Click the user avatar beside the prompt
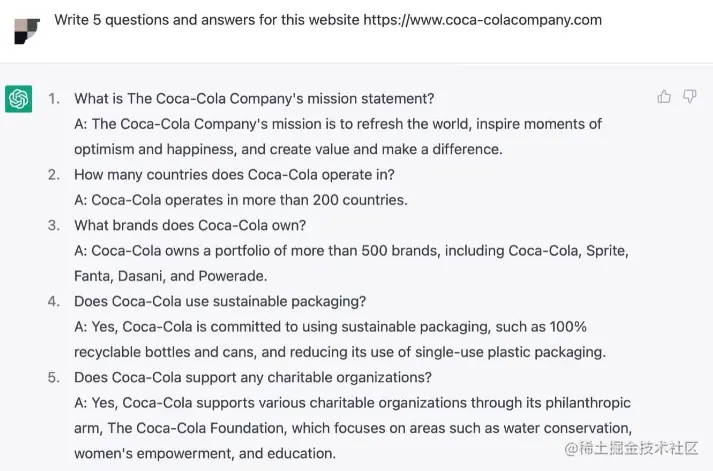This screenshot has width=713, height=471. [x=27, y=30]
